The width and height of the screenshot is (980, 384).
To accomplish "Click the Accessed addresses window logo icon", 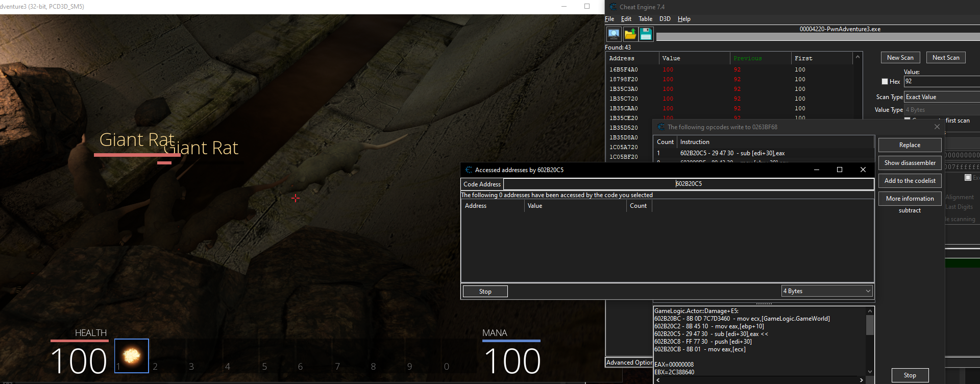I will 469,170.
